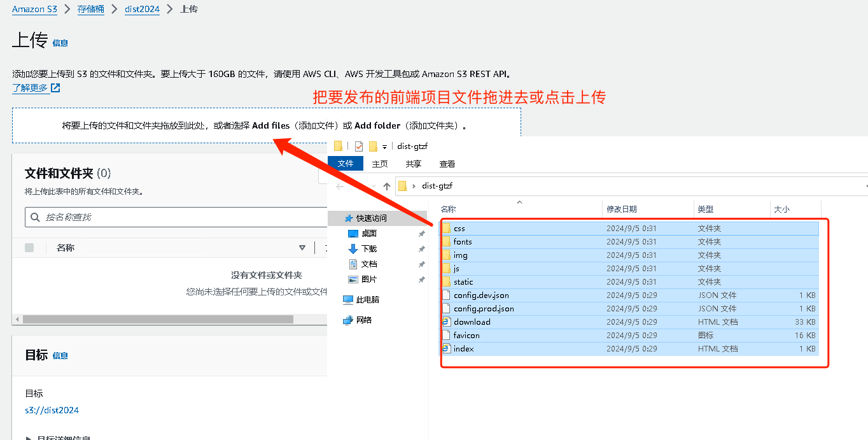The height and width of the screenshot is (440, 868).
Task: Click 信息 link next to 目标 heading
Action: 60,356
